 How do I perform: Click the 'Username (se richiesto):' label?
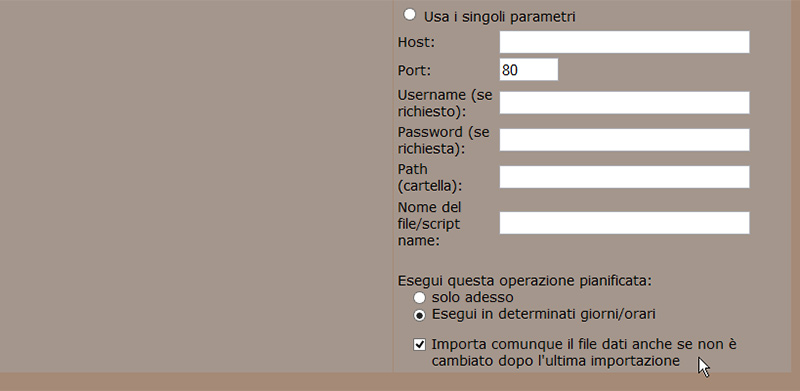pyautogui.click(x=445, y=104)
